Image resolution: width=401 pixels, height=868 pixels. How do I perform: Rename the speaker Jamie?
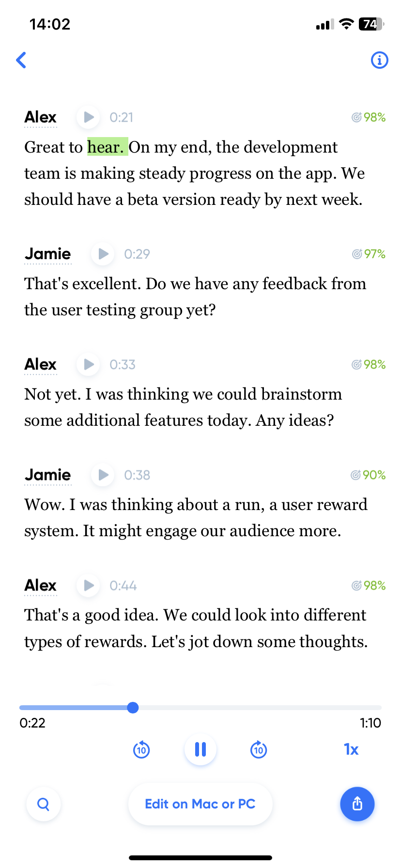pos(47,253)
